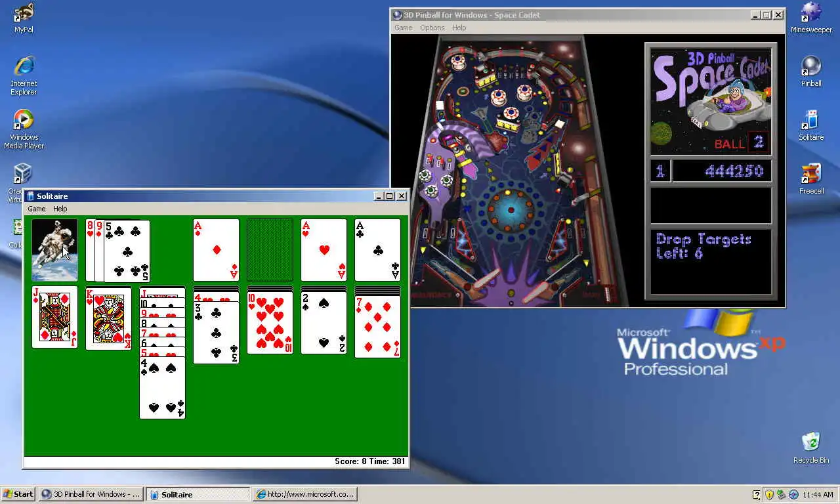This screenshot has height=504, width=840.
Task: Click the Drop Targets Left message in Pinball
Action: coord(703,246)
